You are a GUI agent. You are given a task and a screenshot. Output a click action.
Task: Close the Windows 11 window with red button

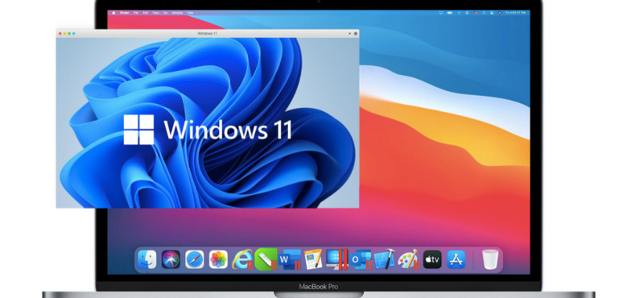(60, 33)
